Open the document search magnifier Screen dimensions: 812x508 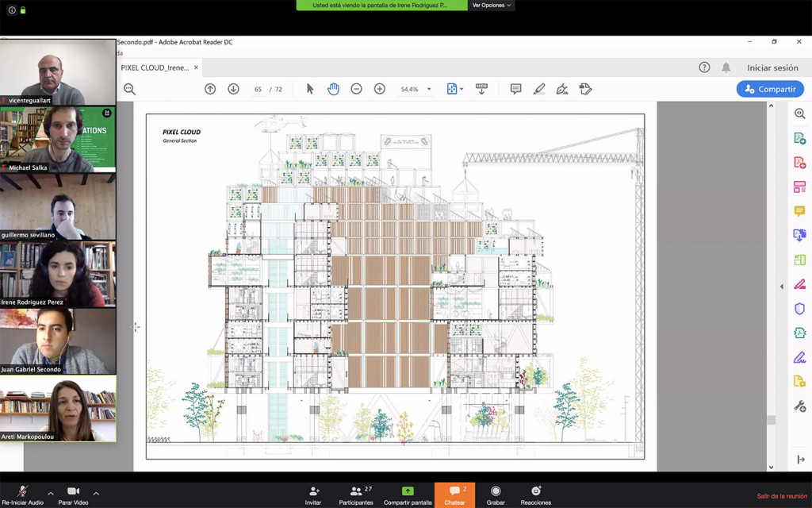coord(128,89)
